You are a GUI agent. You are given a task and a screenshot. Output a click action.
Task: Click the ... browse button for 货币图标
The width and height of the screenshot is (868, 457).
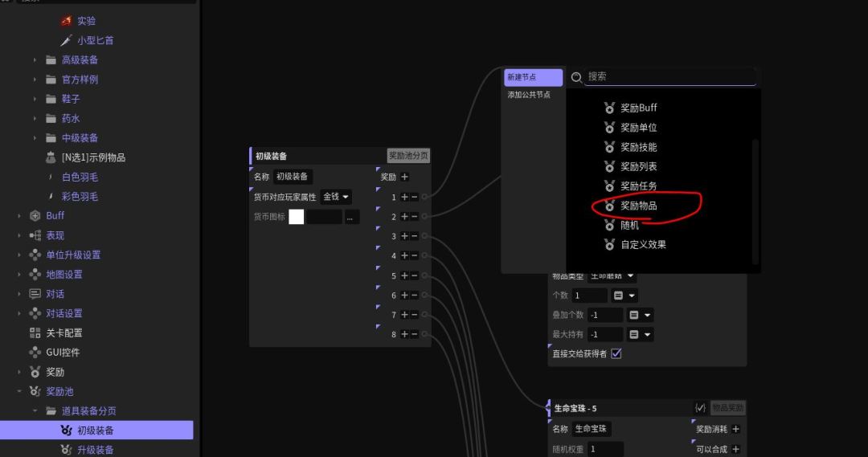pos(350,217)
